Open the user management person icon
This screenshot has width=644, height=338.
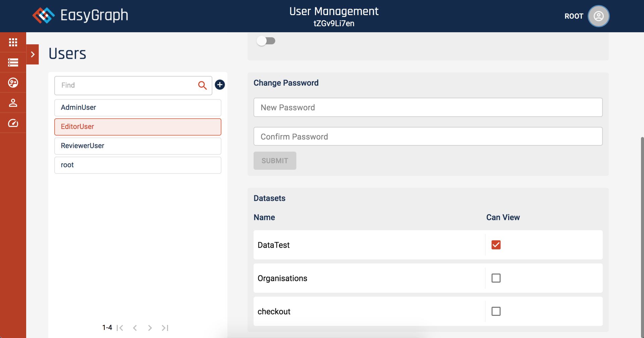click(13, 103)
